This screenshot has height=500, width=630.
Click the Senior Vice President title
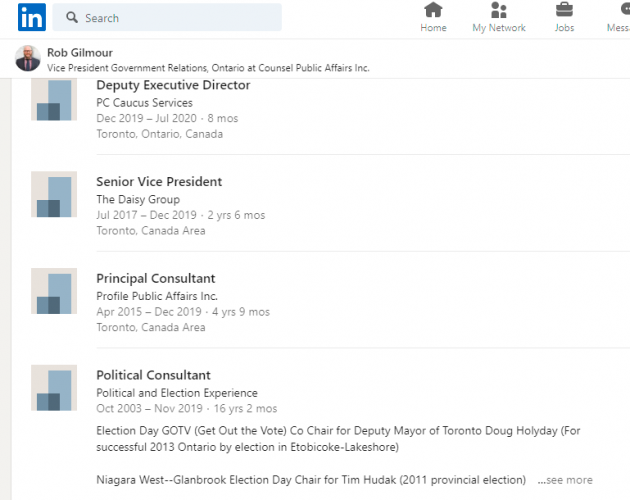click(x=159, y=182)
